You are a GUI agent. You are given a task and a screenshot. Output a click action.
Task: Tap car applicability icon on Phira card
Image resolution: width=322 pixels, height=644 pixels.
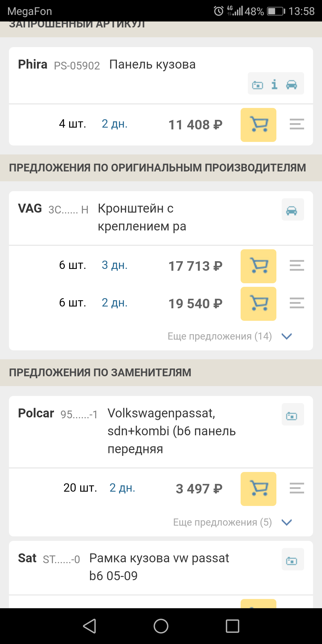point(291,84)
